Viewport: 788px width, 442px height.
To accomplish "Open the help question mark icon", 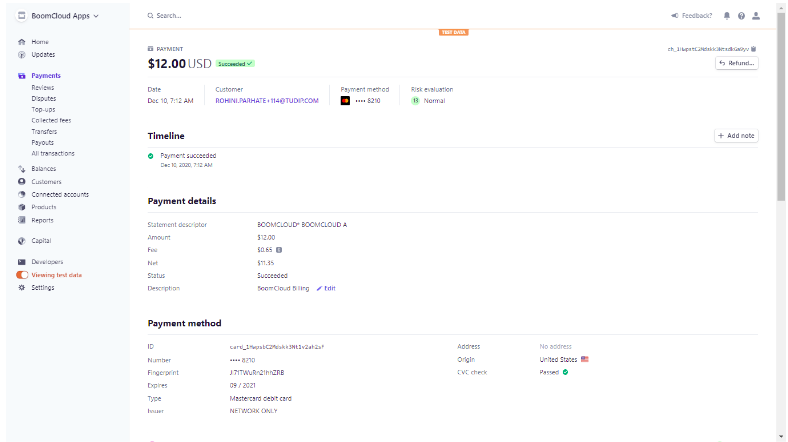I will [741, 16].
